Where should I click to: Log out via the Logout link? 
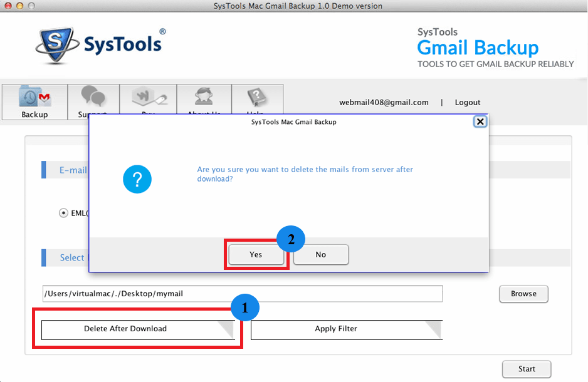tap(467, 103)
